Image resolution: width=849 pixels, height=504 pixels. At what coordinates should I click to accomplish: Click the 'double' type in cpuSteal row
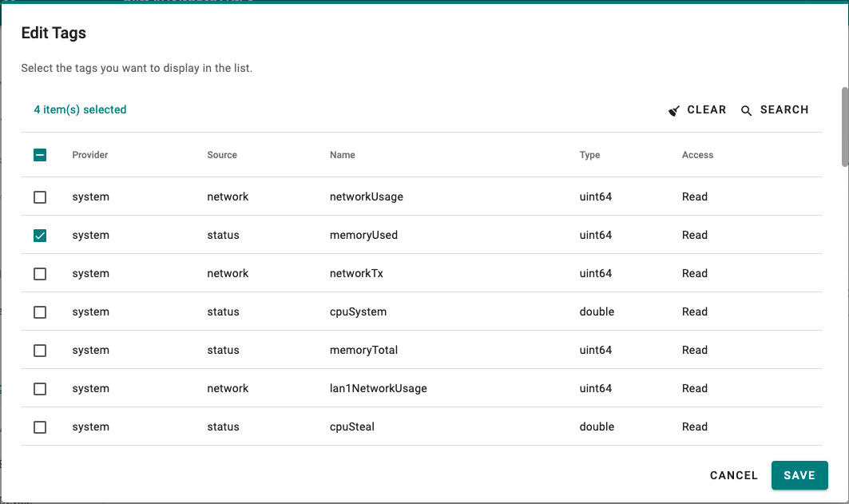pos(597,427)
